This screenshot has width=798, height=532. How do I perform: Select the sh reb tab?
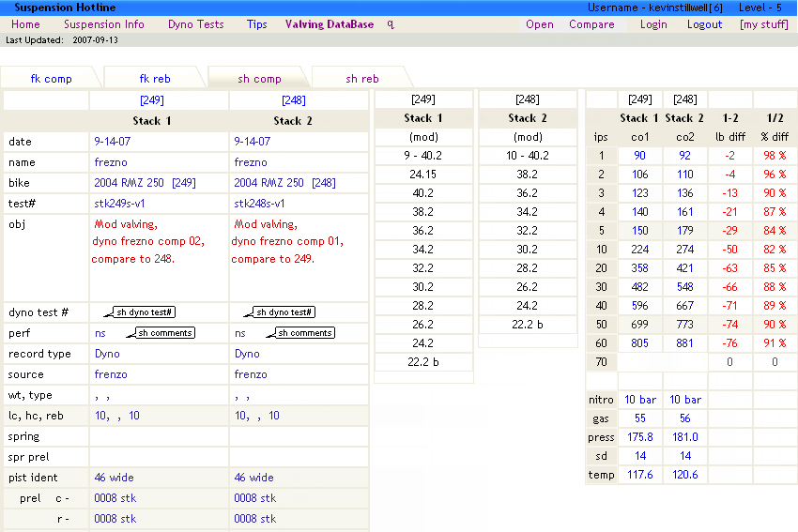point(362,79)
